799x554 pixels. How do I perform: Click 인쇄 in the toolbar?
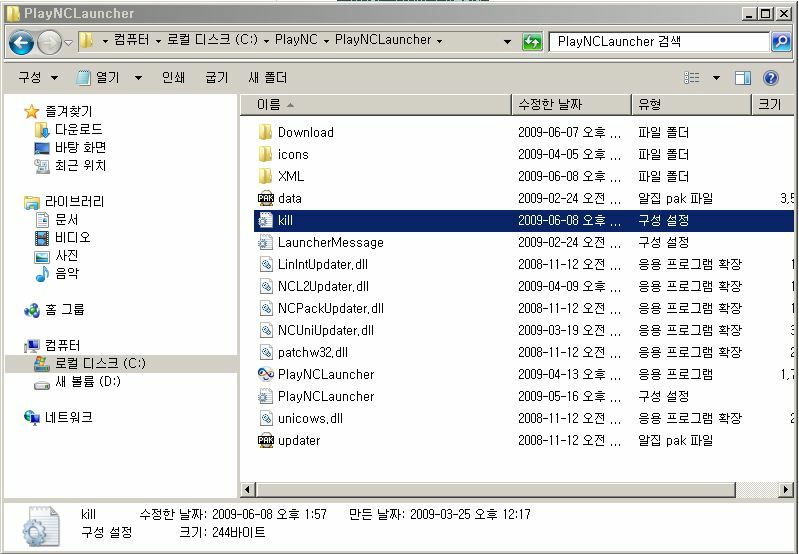click(x=173, y=77)
